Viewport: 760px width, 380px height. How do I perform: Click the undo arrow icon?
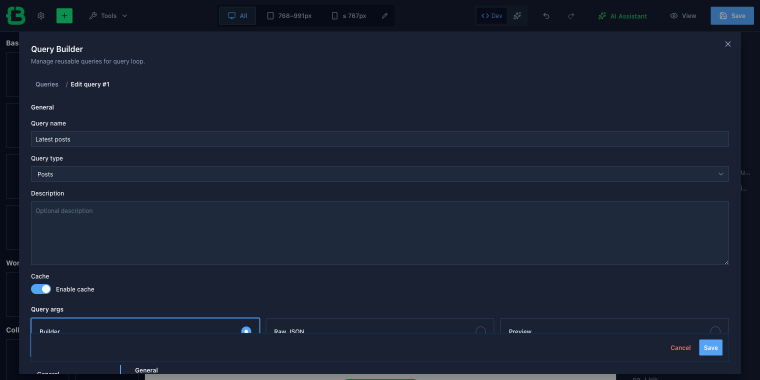click(x=546, y=16)
